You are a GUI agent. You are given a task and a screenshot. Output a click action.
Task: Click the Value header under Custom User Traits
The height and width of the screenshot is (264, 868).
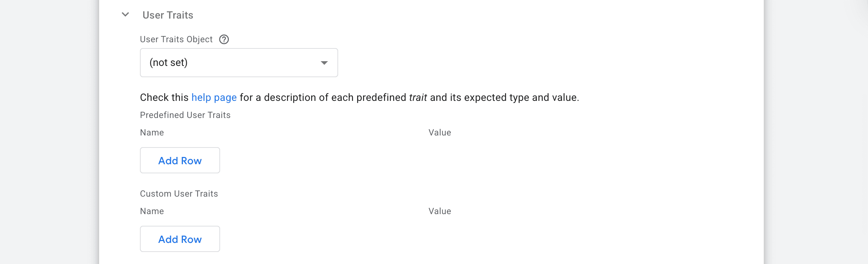pos(439,211)
